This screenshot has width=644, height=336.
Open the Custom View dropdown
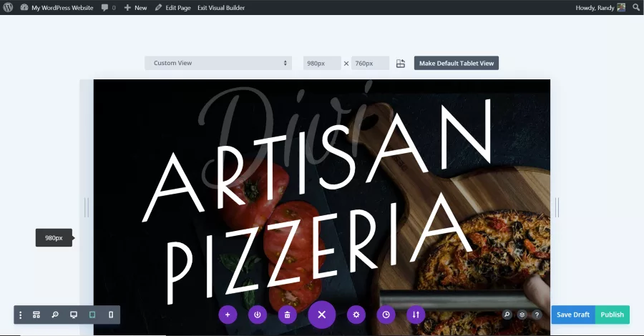coord(218,63)
